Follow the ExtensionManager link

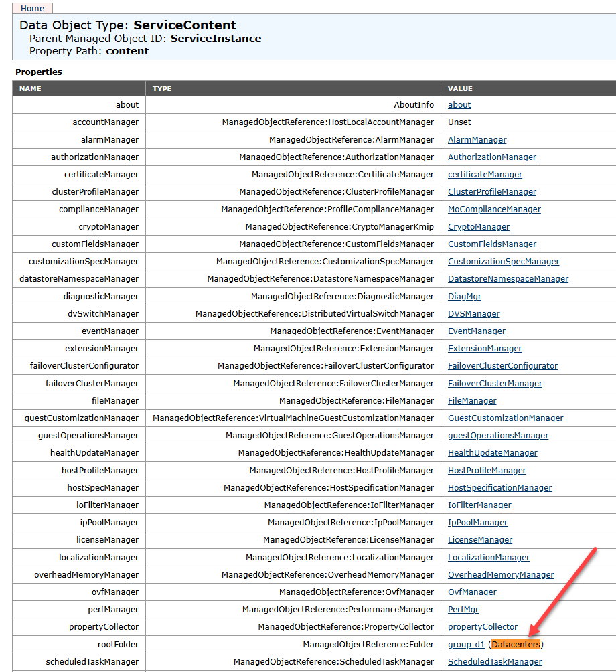[485, 349]
